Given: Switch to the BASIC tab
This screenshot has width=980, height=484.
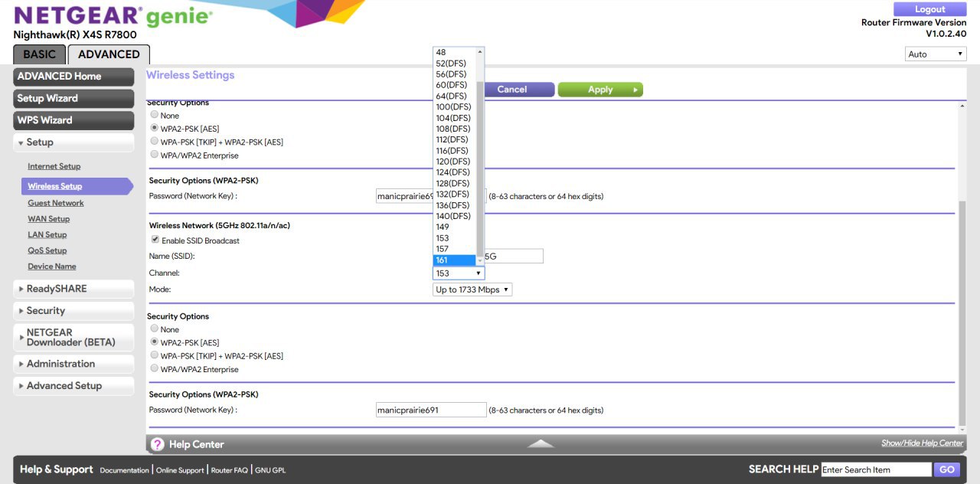Looking at the screenshot, I should click(39, 54).
